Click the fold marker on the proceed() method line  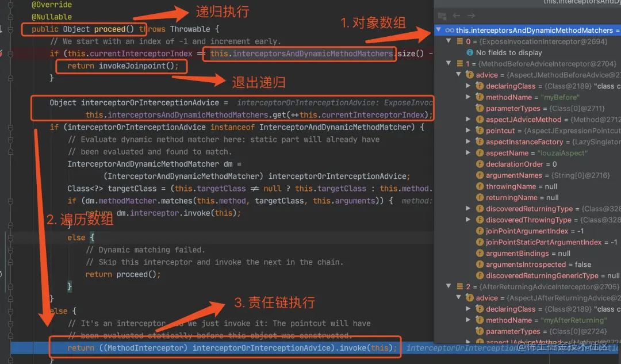point(11,29)
